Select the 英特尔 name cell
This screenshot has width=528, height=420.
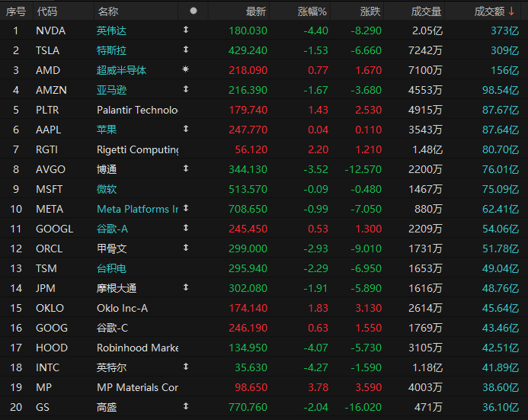111,368
